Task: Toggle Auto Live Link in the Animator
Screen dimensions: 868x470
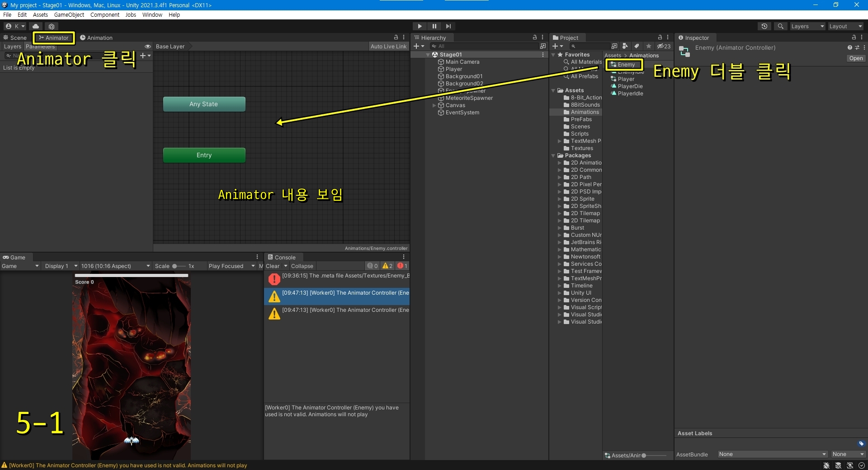Action: pyautogui.click(x=388, y=47)
